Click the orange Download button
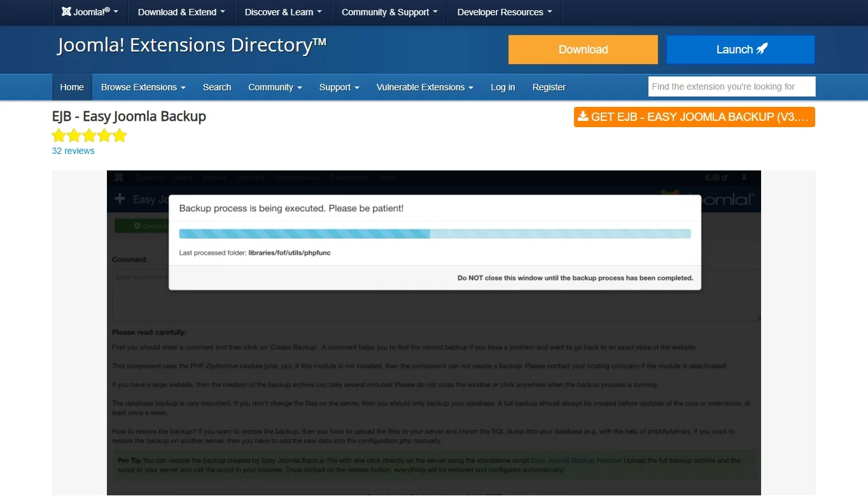The image size is (868, 496). (x=583, y=50)
